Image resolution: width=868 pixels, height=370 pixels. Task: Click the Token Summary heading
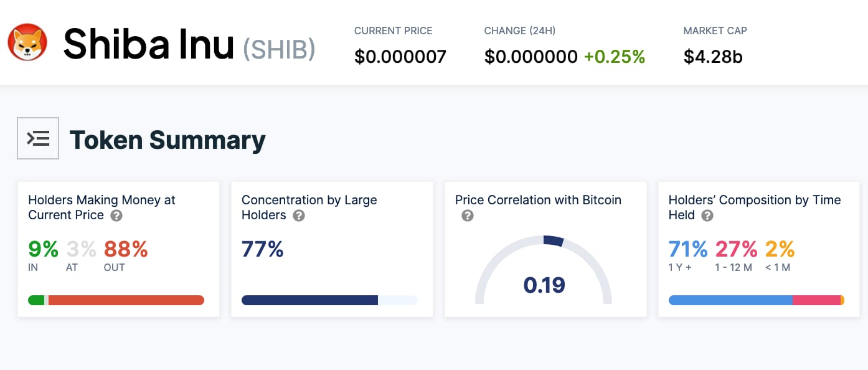pyautogui.click(x=167, y=140)
